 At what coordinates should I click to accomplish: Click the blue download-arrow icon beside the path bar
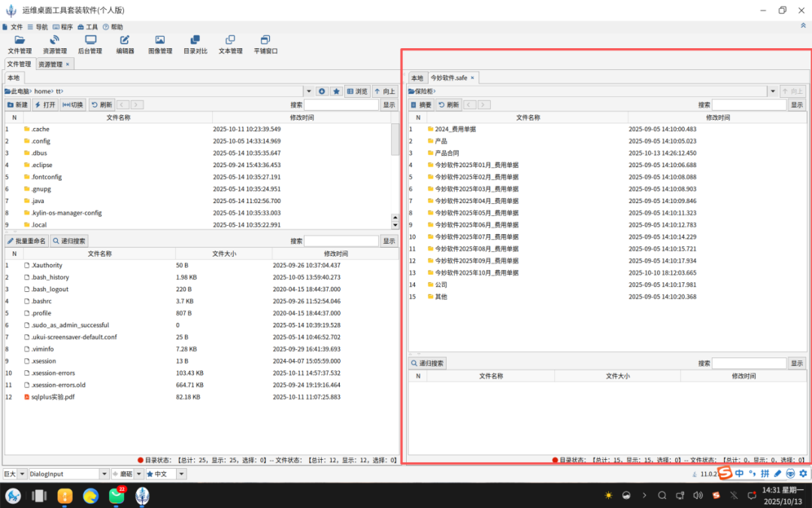click(x=322, y=91)
